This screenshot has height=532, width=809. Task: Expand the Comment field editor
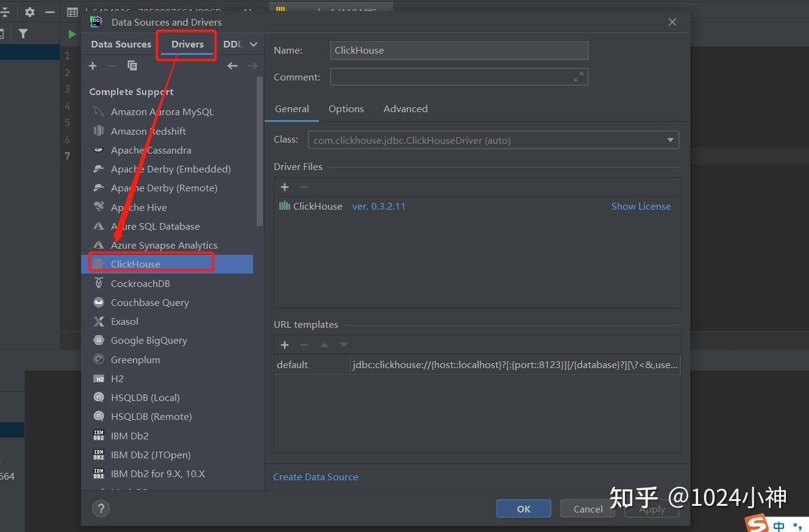point(578,77)
